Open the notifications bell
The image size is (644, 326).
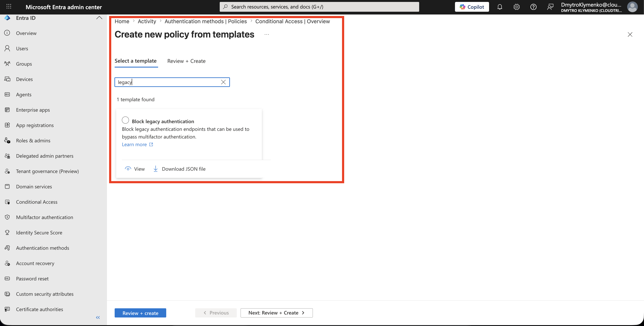(500, 7)
